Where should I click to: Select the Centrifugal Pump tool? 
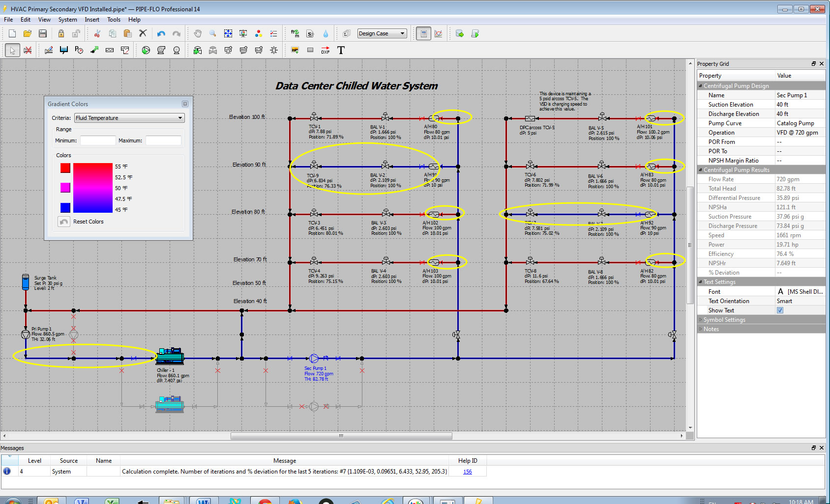146,50
